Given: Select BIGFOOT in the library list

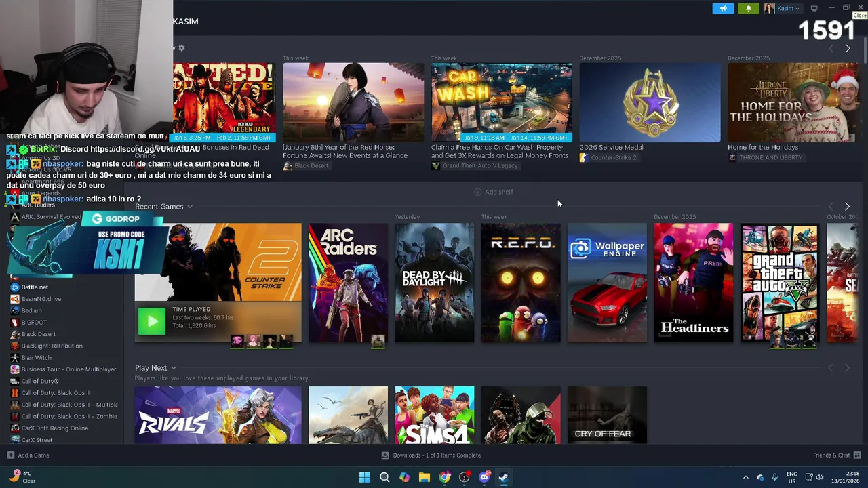Looking at the screenshot, I should coord(34,323).
